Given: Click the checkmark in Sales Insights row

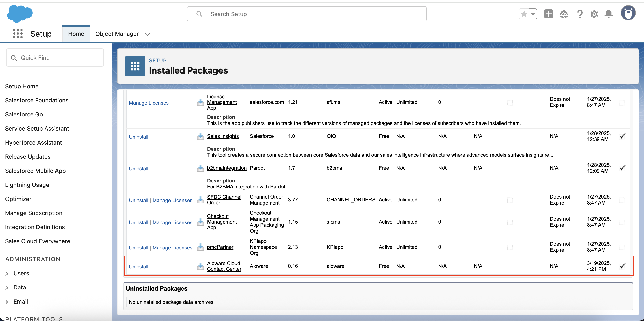Looking at the screenshot, I should [x=622, y=136].
